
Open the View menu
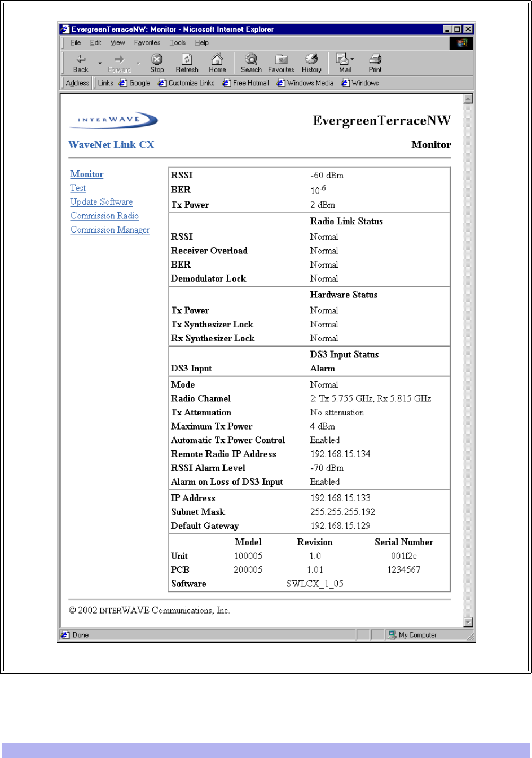coord(117,42)
